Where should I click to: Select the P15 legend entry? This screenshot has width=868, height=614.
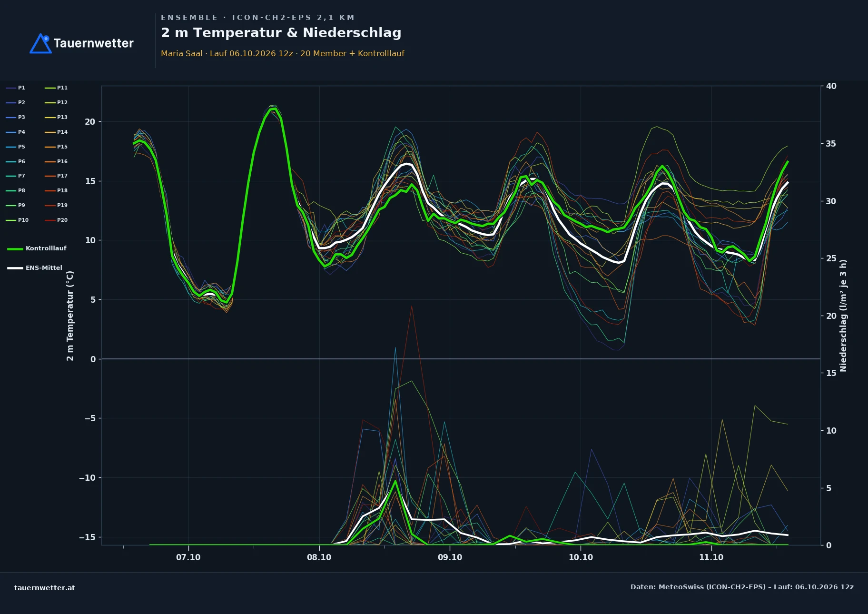[x=56, y=147]
